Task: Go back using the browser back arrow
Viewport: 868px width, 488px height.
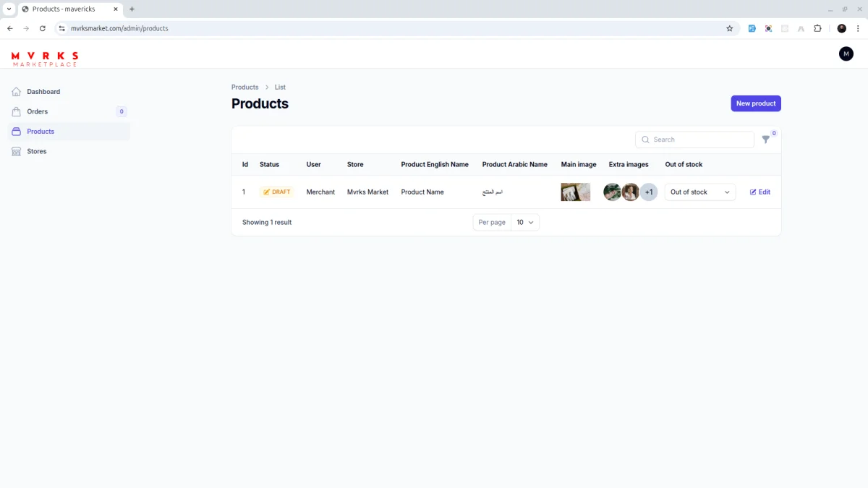Action: [10, 29]
